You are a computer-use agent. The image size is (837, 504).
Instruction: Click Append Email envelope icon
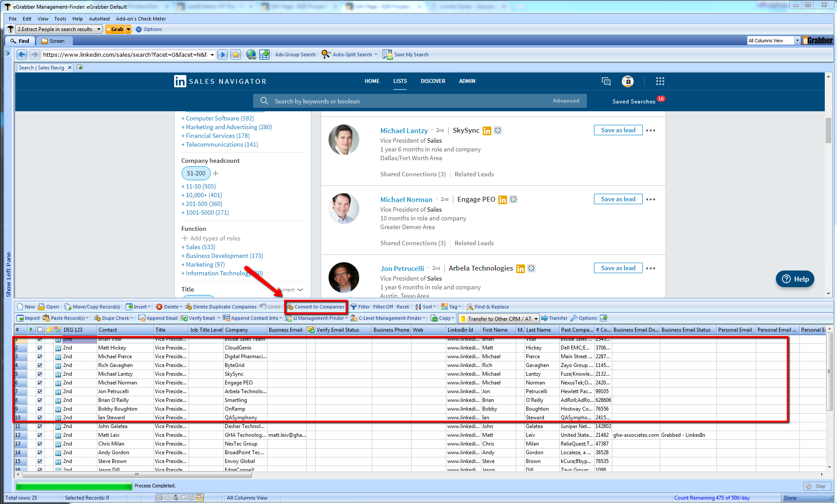(x=142, y=318)
